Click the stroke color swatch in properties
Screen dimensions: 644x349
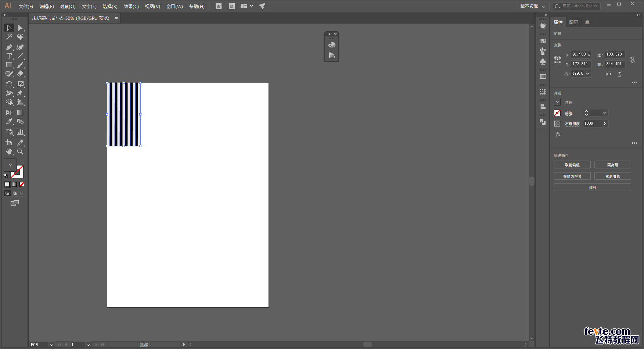pyautogui.click(x=557, y=113)
